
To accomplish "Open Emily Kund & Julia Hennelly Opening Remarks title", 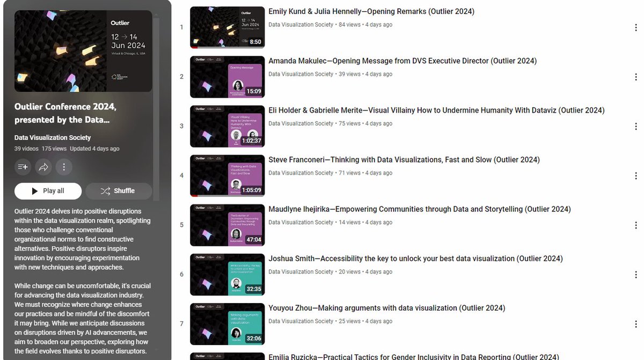I will coord(371,11).
